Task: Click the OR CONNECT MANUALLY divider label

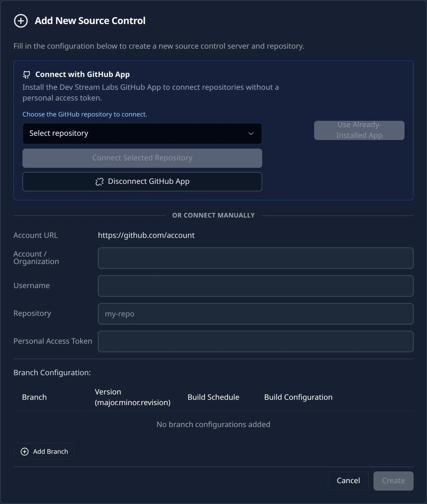Action: pyautogui.click(x=213, y=215)
